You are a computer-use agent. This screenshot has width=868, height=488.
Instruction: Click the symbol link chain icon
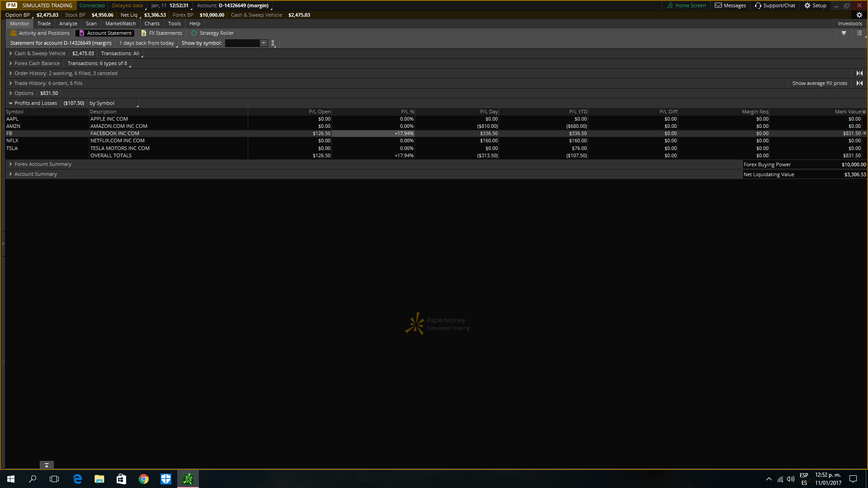click(x=273, y=43)
